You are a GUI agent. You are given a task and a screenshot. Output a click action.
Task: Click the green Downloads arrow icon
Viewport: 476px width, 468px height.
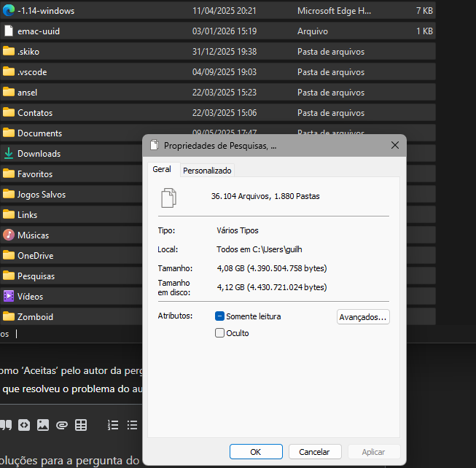9,153
